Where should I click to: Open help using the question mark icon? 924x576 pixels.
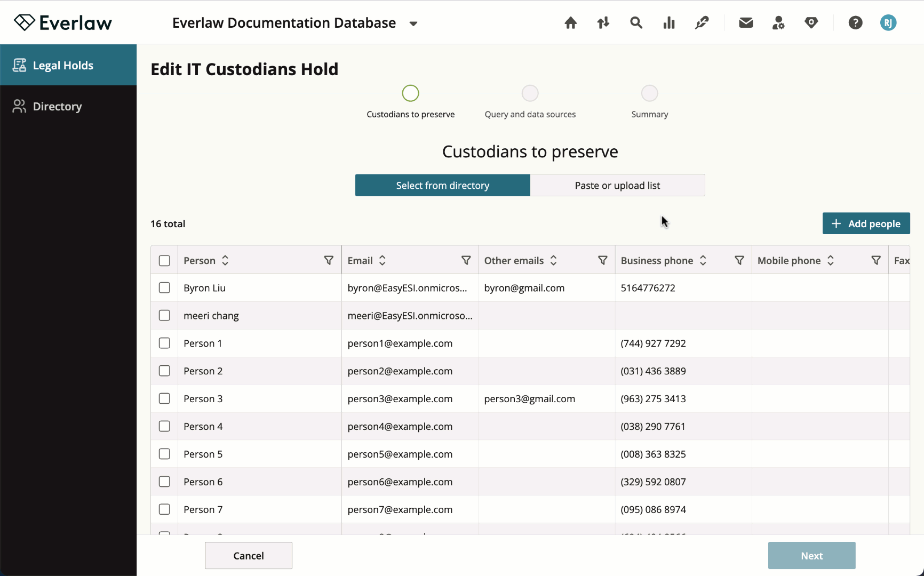tap(855, 23)
